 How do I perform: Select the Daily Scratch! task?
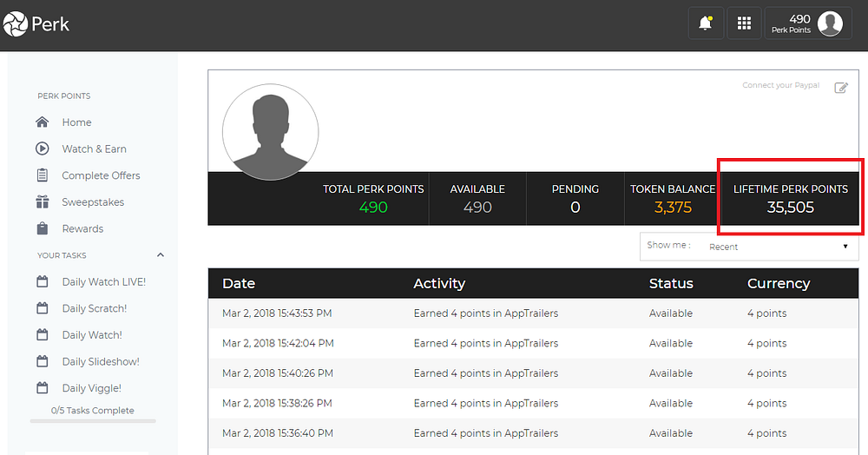point(94,308)
